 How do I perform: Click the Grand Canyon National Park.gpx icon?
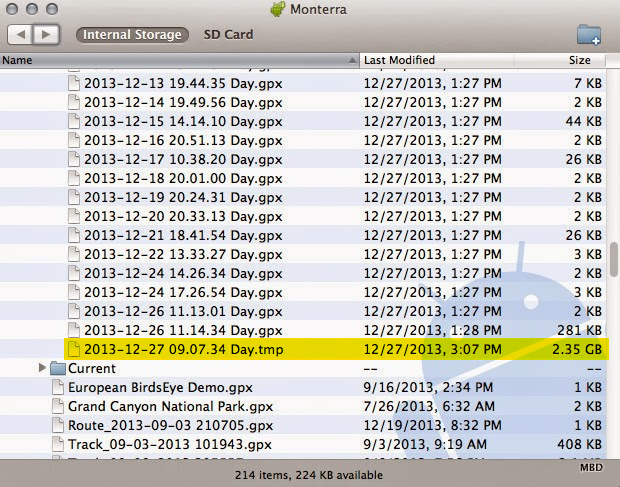click(58, 407)
